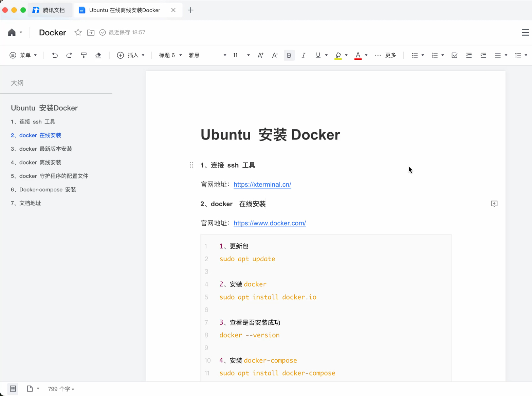The height and width of the screenshot is (396, 532).
Task: Toggle underline formatting
Action: pos(318,55)
